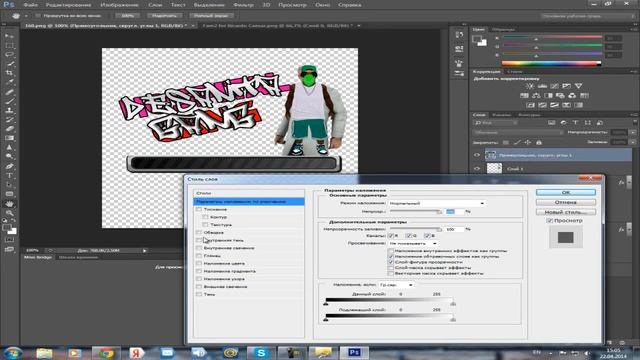Select Параметры наложения in styles list

click(x=249, y=202)
